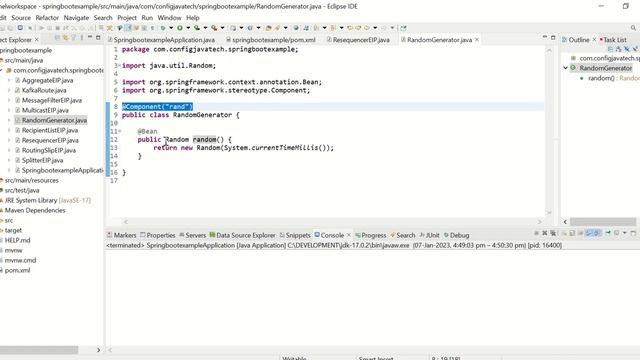
Task: Collapse the RandomGenerator node in the Outline
Action: coord(566,68)
